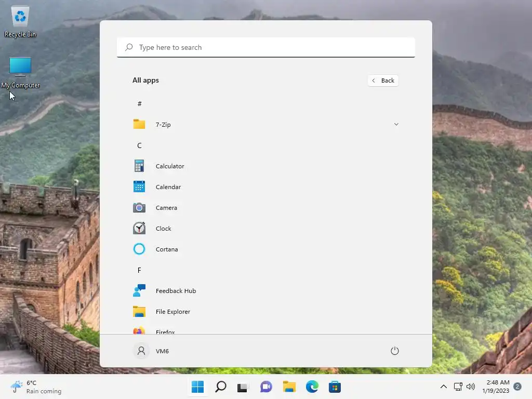Screen dimensions: 532x399
Task: Open taskbar Search magnifier
Action: pyautogui.click(x=221, y=387)
